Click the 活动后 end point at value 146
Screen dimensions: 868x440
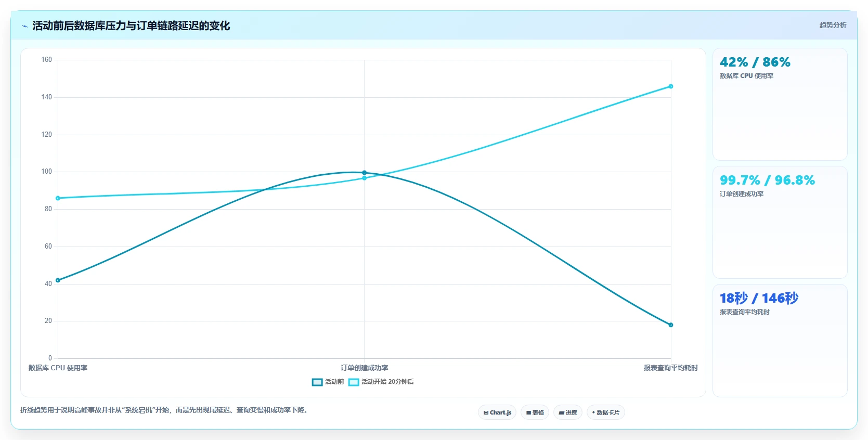671,86
